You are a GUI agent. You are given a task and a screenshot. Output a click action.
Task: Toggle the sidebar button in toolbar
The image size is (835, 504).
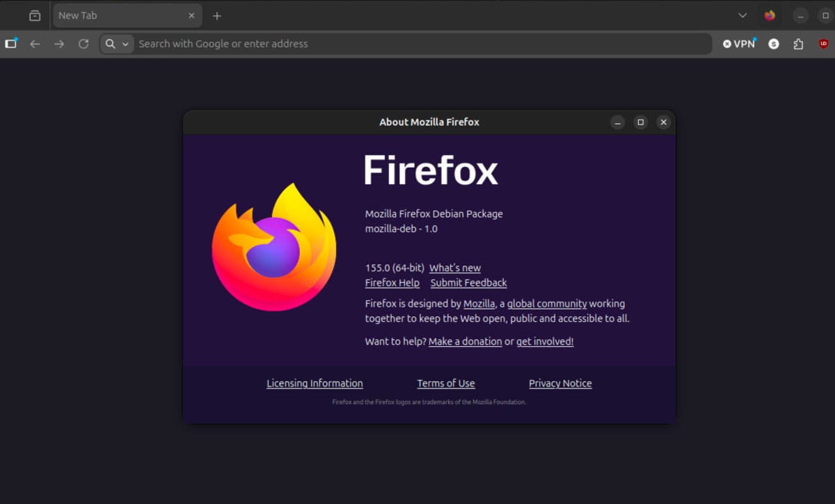click(11, 43)
